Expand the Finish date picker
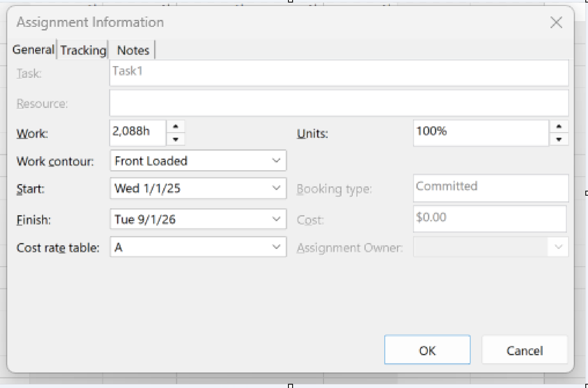The height and width of the screenshot is (388, 588). point(276,219)
